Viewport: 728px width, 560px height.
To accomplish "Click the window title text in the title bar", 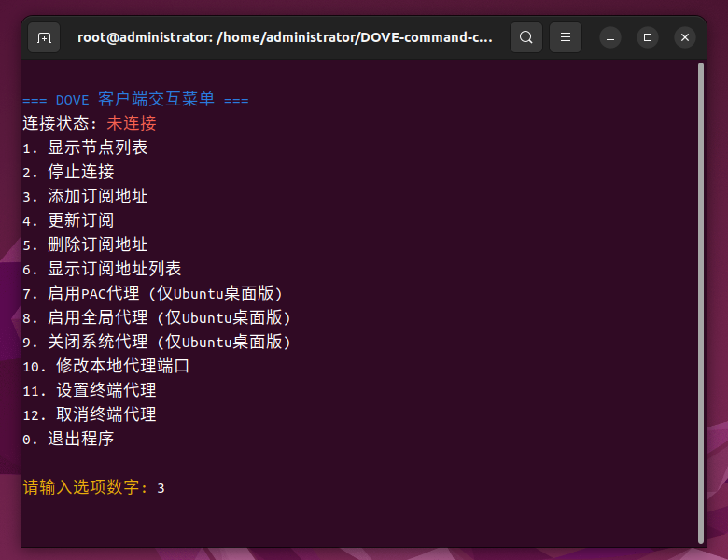I will (x=285, y=37).
